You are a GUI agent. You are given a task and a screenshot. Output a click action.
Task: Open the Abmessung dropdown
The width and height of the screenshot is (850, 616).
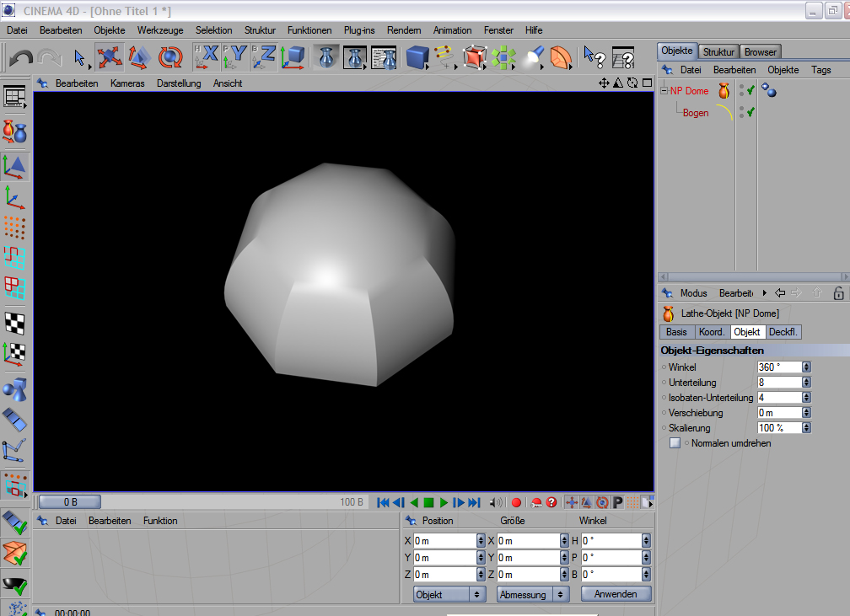[x=533, y=594]
